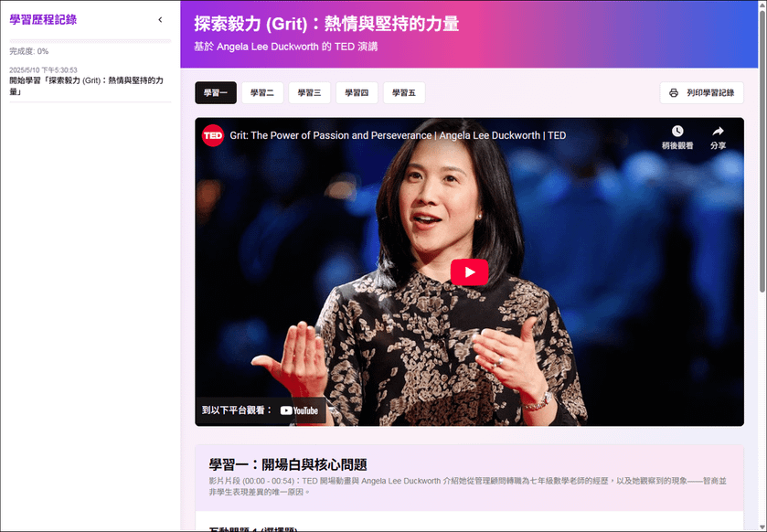The image size is (767, 532).
Task: Switch to the 學習二 tab
Action: pyautogui.click(x=262, y=93)
